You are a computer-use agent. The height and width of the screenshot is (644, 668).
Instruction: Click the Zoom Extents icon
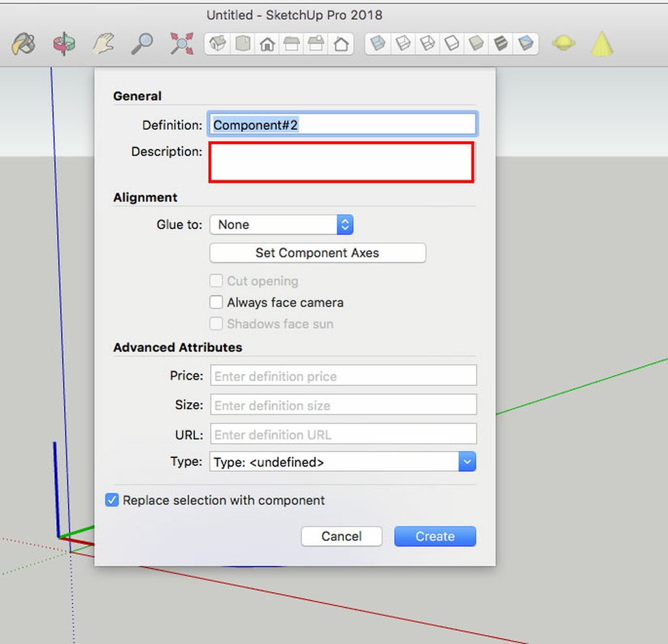tap(181, 44)
